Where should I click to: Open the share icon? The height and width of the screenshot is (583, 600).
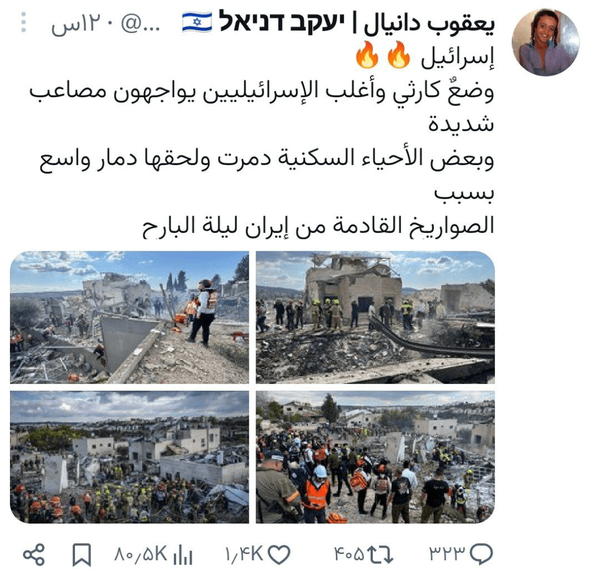pyautogui.click(x=34, y=554)
